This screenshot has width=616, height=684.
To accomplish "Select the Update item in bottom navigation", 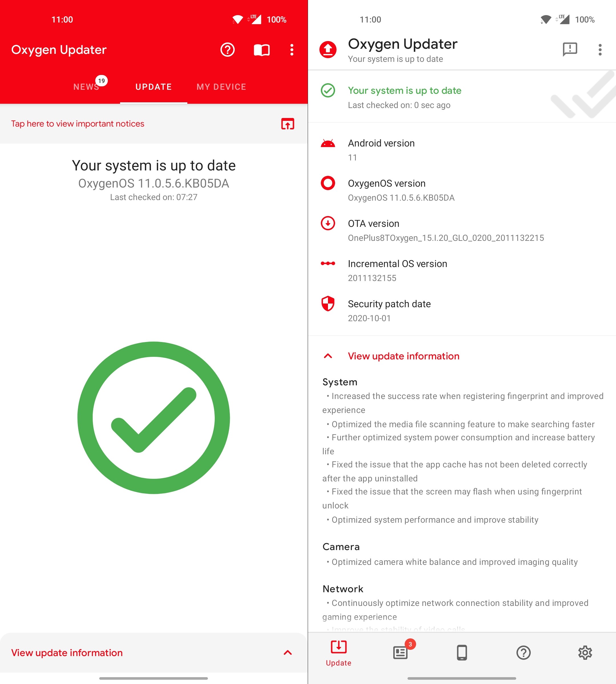I will [x=339, y=653].
